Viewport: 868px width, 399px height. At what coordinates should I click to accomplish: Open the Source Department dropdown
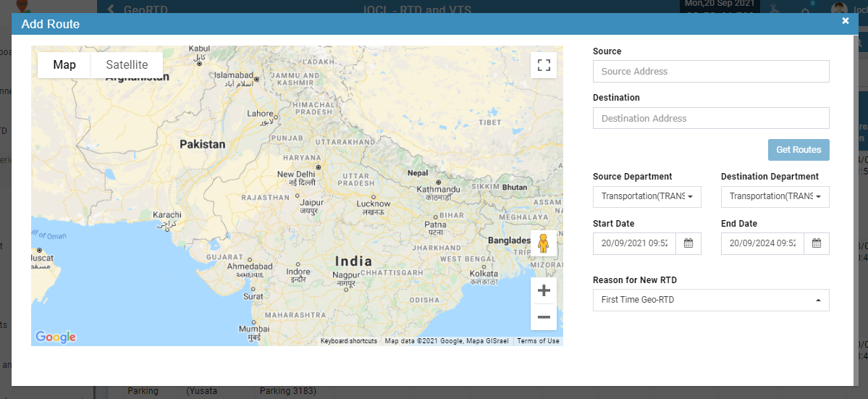point(646,196)
